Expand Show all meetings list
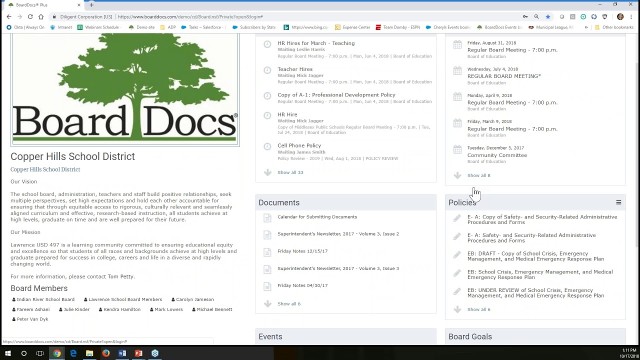The width and height of the screenshot is (640, 360). tap(479, 176)
